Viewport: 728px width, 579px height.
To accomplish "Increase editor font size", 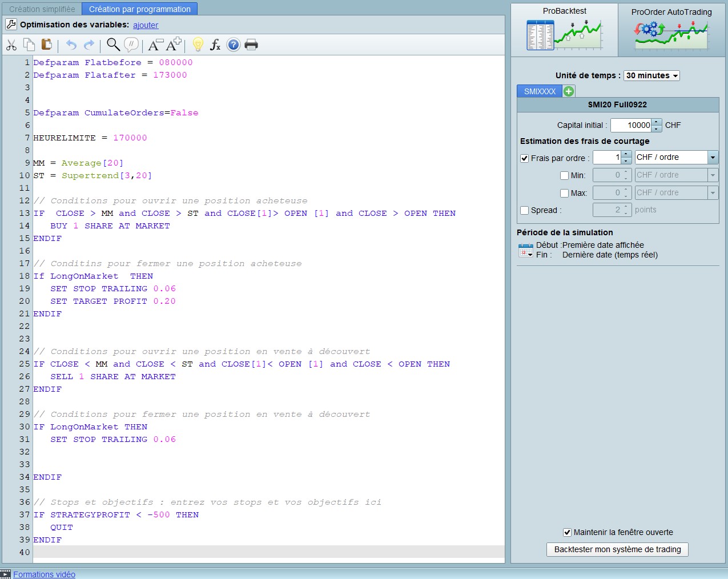I will [x=174, y=45].
